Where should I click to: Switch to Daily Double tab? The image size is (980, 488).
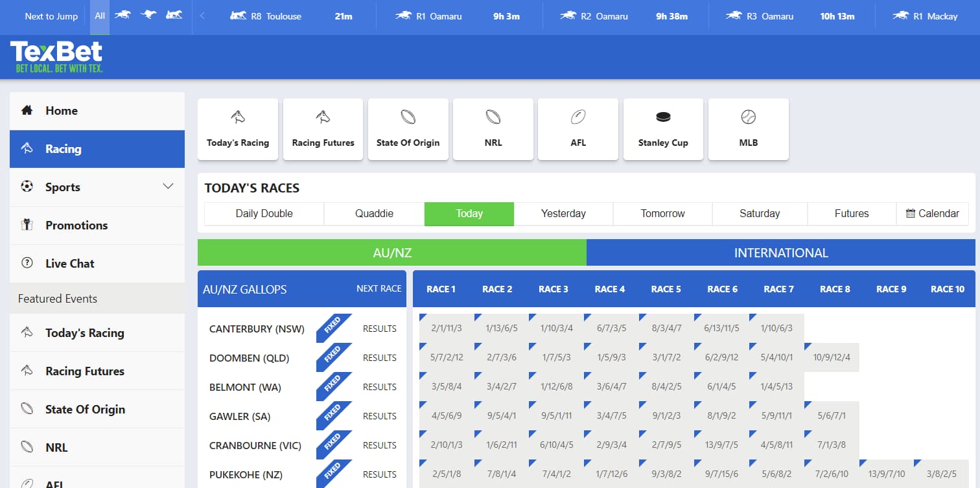tap(264, 214)
